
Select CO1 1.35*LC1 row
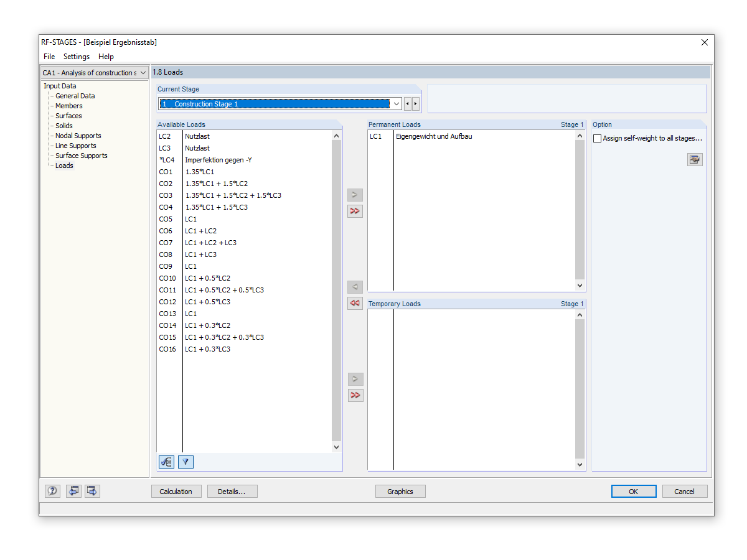point(245,172)
